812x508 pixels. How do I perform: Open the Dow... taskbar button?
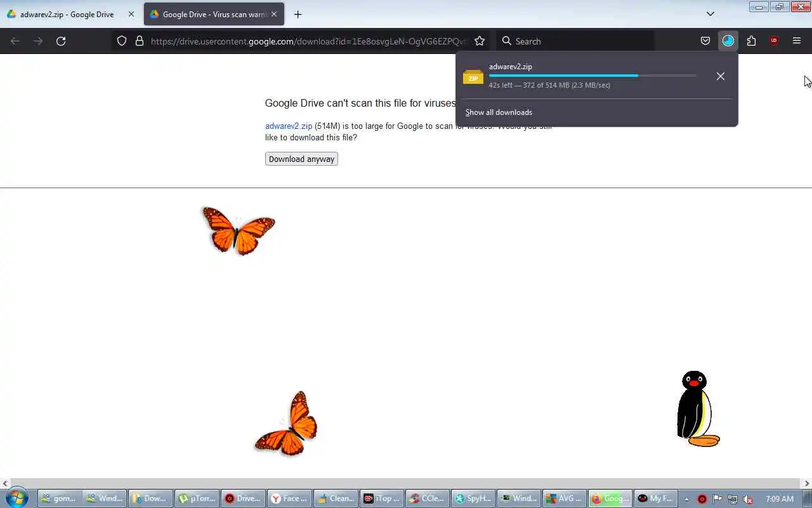tap(150, 498)
